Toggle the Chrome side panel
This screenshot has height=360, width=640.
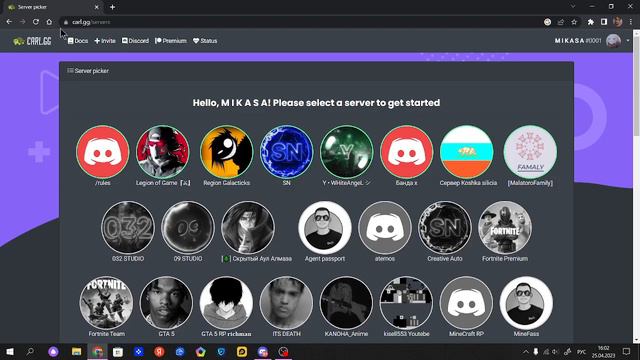604,22
